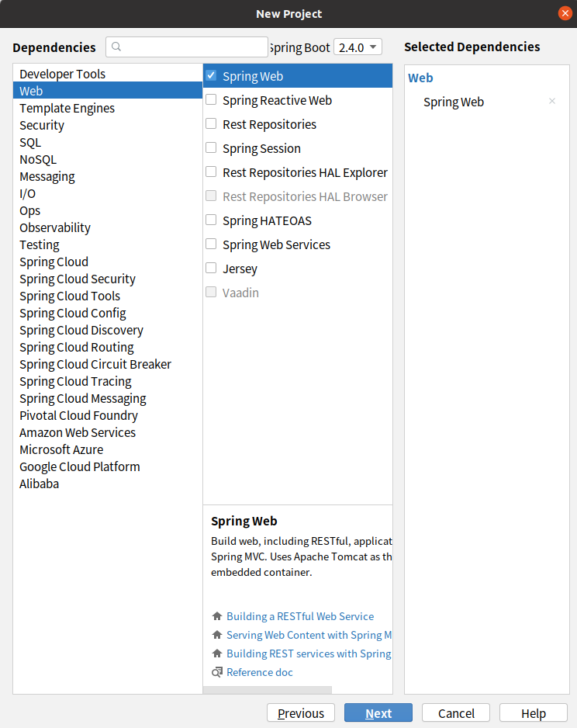Select Google Cloud Platform category

108,466
